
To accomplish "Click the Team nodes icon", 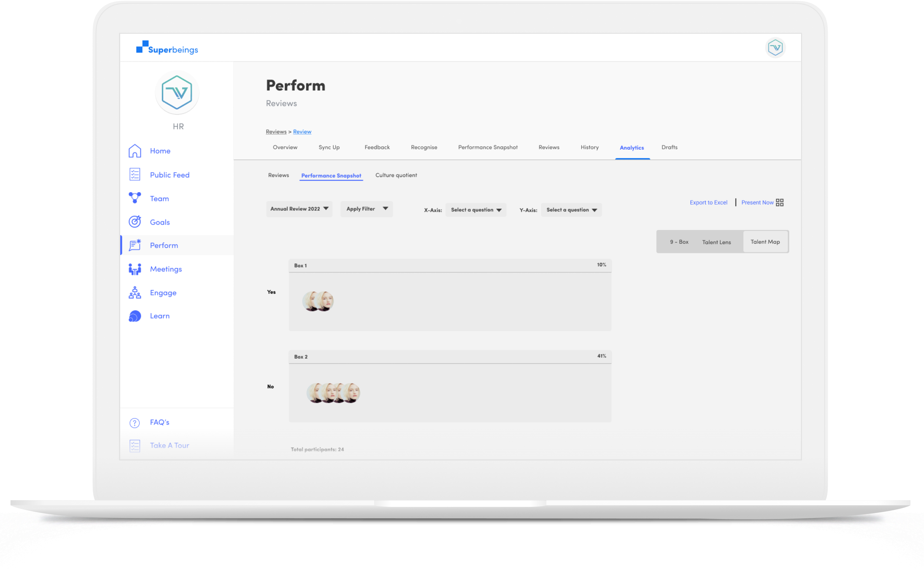I will [135, 198].
